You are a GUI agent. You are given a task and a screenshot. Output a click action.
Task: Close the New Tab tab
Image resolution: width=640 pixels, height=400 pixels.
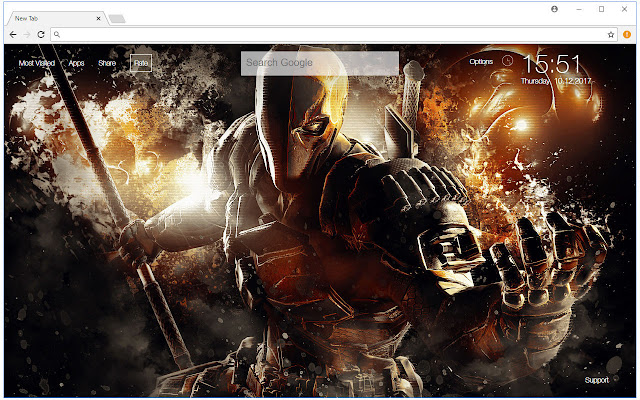pyautogui.click(x=98, y=18)
